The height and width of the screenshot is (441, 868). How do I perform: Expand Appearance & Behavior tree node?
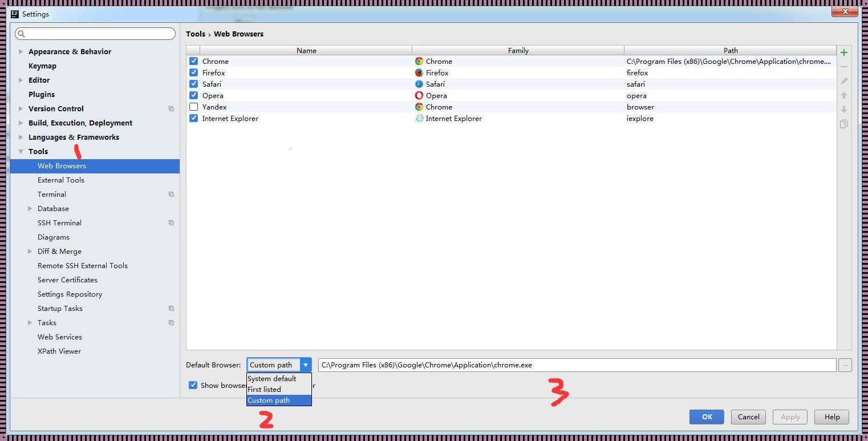click(21, 51)
